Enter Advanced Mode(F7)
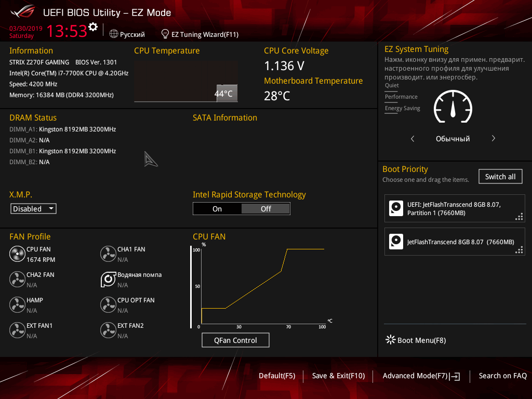The image size is (532, 399). pyautogui.click(x=415, y=376)
